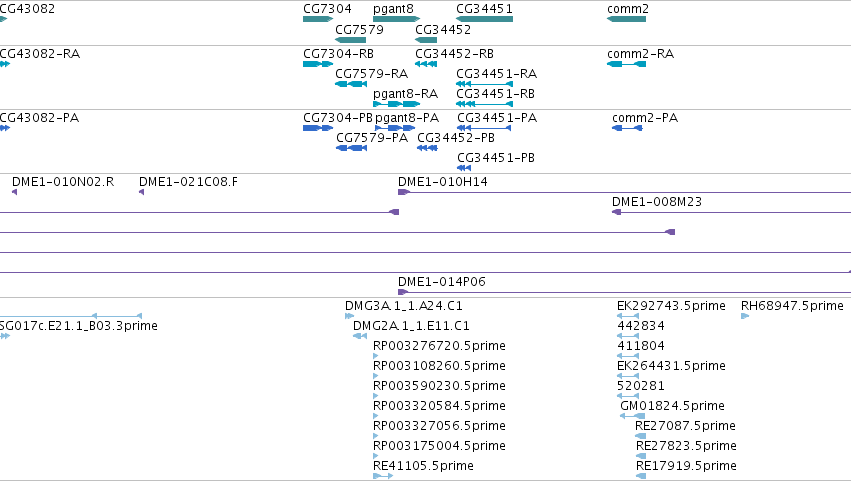Select the comm2-PA protein glyph

(627, 128)
